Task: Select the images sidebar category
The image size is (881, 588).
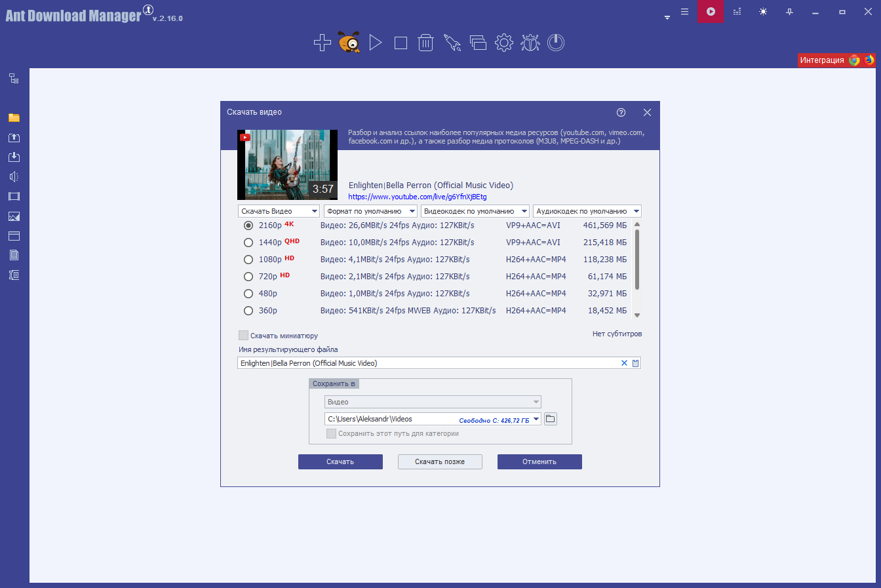Action: [x=14, y=216]
